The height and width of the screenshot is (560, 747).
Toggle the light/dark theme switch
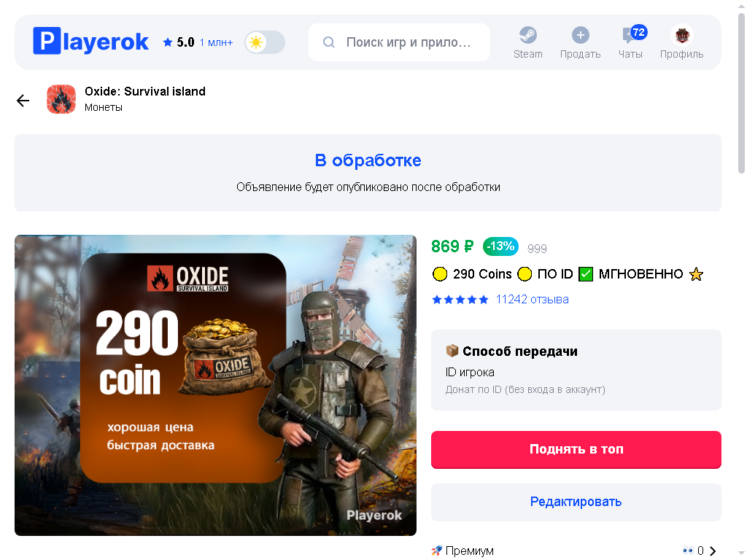pos(265,42)
